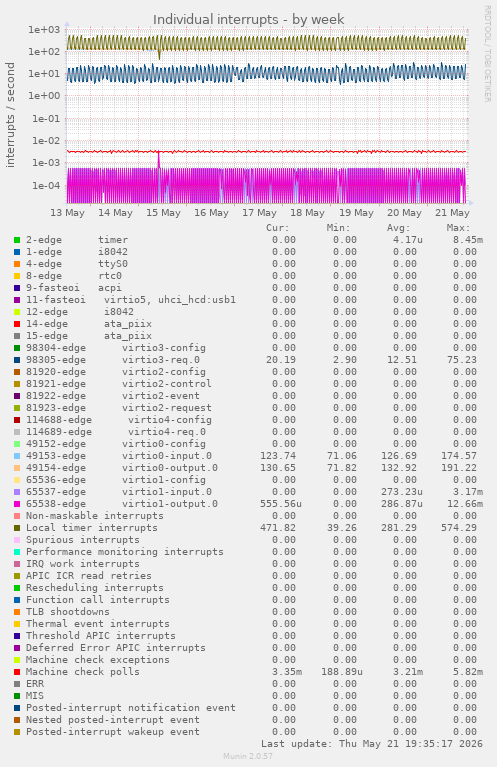This screenshot has width=497, height=767.
Task: Click the 'Munin 2.0.57' footer text
Action: 248,756
